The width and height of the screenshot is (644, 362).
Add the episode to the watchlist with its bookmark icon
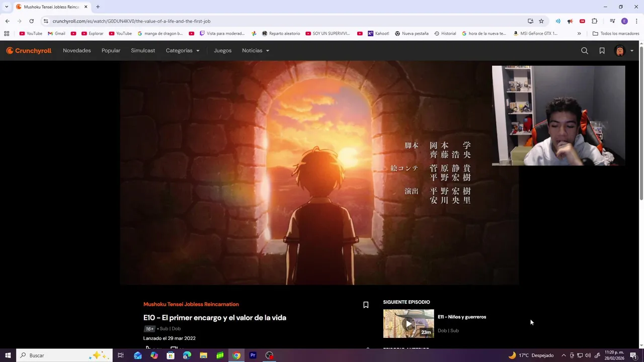click(366, 305)
